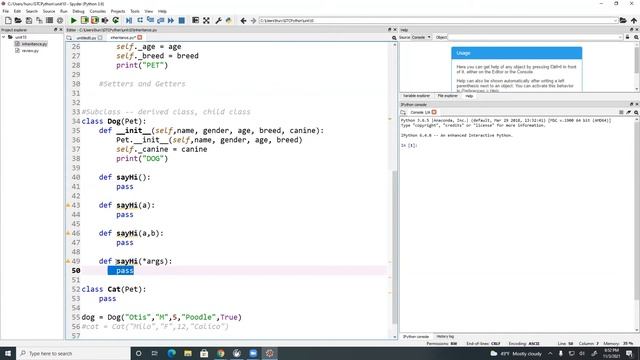Close the inheritance.py editor tab
Image resolution: width=640 pixels, height=360 pixels.
click(x=140, y=38)
